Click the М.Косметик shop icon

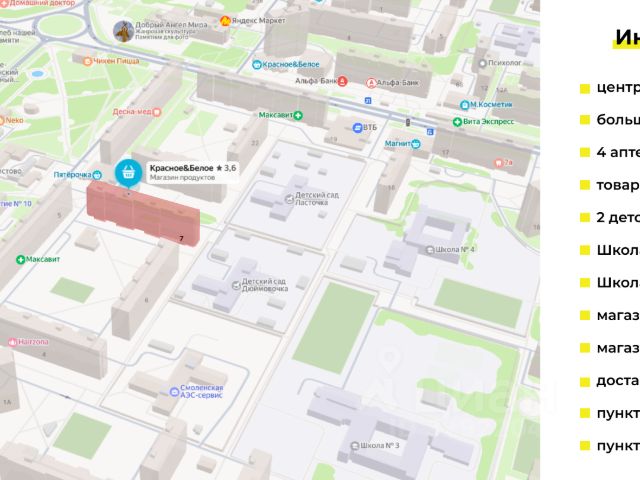[465, 105]
